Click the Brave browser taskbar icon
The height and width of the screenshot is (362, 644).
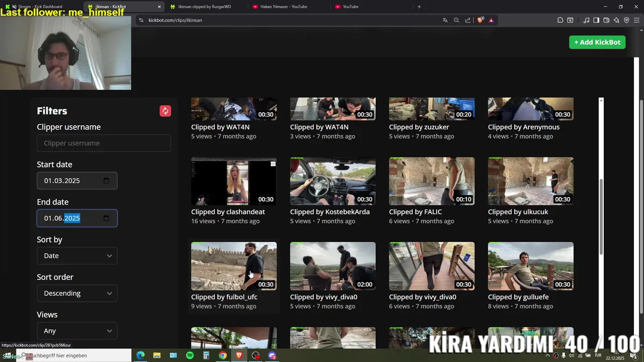coord(239,355)
